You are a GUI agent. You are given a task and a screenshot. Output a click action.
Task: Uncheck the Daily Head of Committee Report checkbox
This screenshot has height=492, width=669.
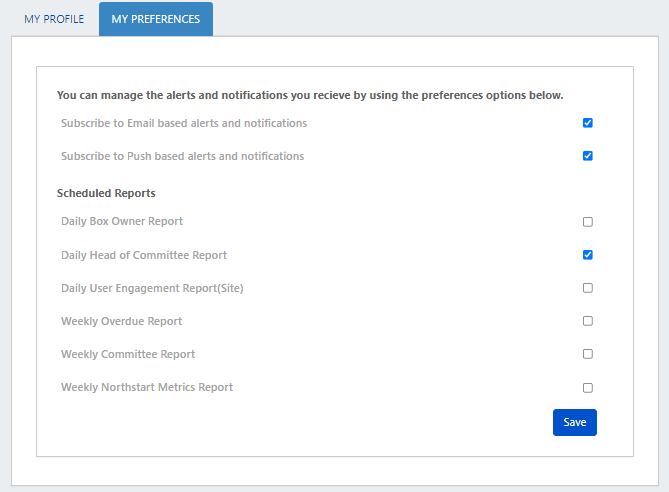588,255
